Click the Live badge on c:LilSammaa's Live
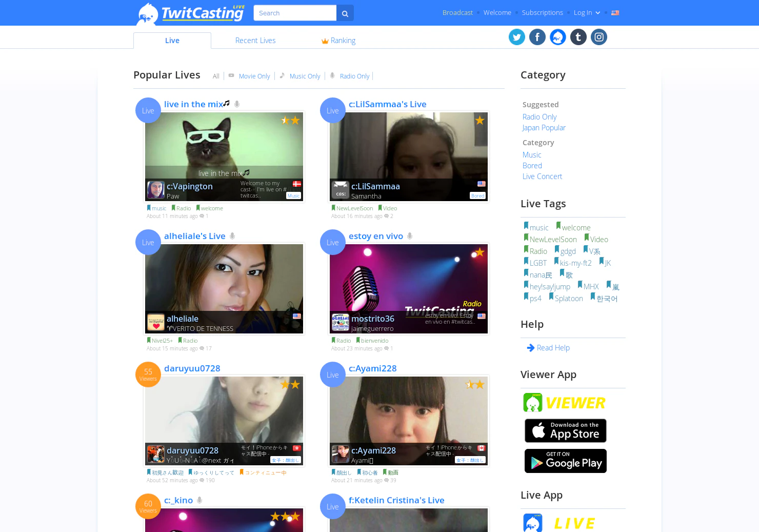Image resolution: width=759 pixels, height=532 pixels. pyautogui.click(x=333, y=110)
